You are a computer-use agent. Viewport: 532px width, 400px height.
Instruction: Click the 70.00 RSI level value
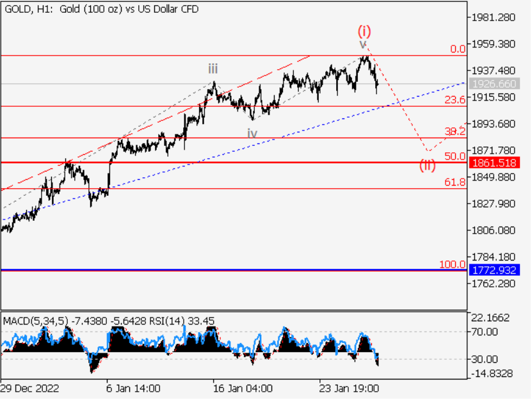485,332
